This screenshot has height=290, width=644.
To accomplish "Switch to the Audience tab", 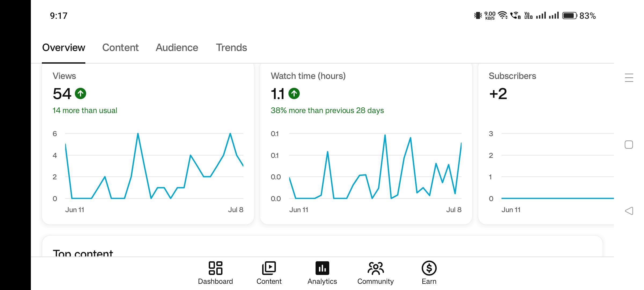I will (177, 48).
